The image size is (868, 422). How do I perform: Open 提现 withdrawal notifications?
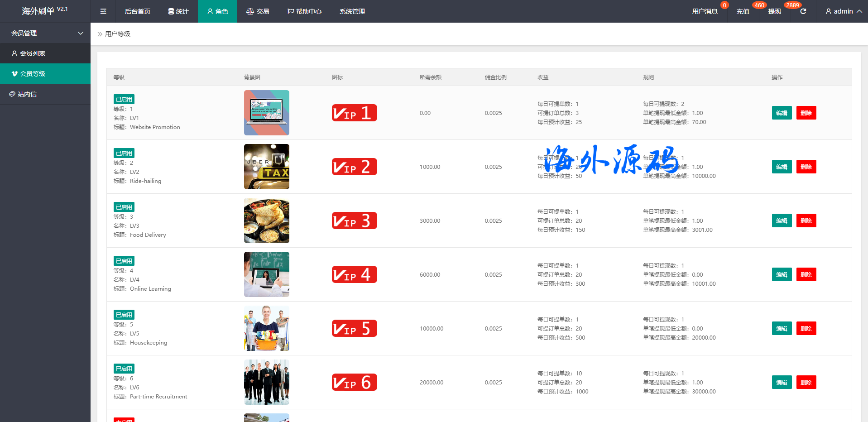pyautogui.click(x=774, y=11)
